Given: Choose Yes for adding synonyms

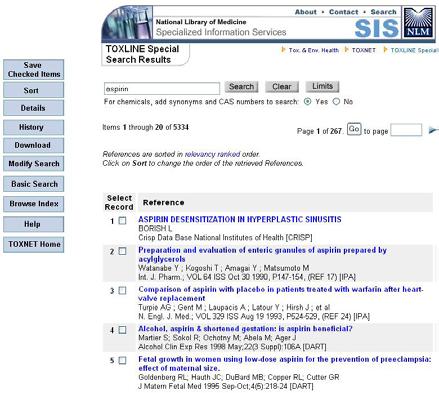Looking at the screenshot, I should click(x=308, y=102).
